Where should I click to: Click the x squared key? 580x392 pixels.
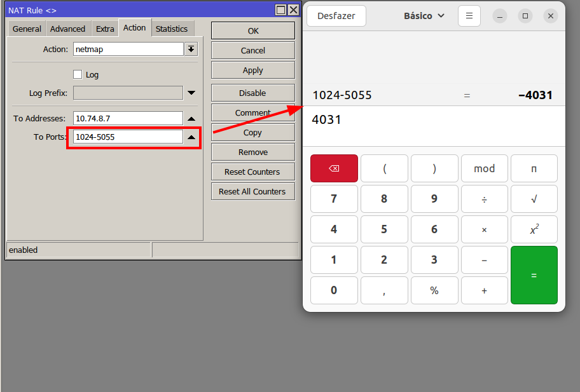pos(534,229)
